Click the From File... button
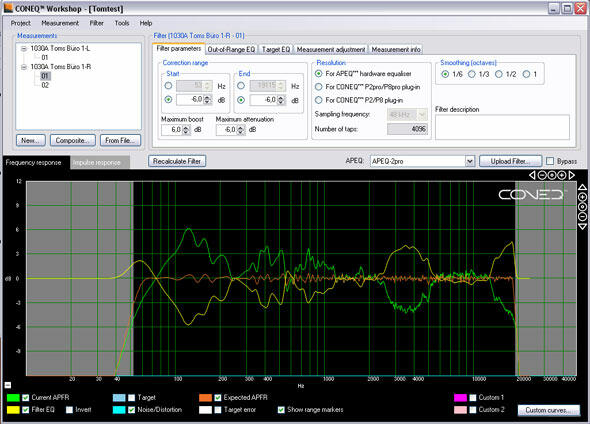 pyautogui.click(x=120, y=140)
